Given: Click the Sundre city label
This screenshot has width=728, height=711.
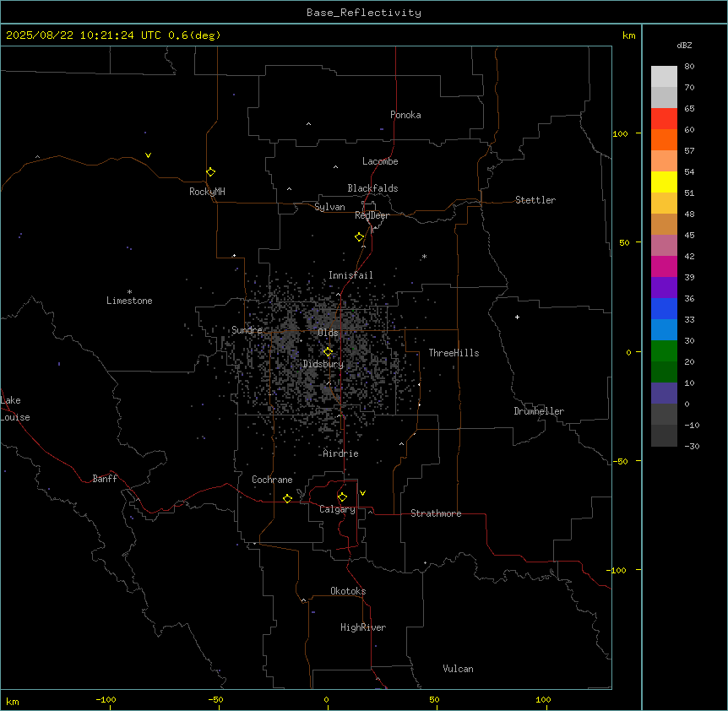Looking at the screenshot, I should [247, 330].
